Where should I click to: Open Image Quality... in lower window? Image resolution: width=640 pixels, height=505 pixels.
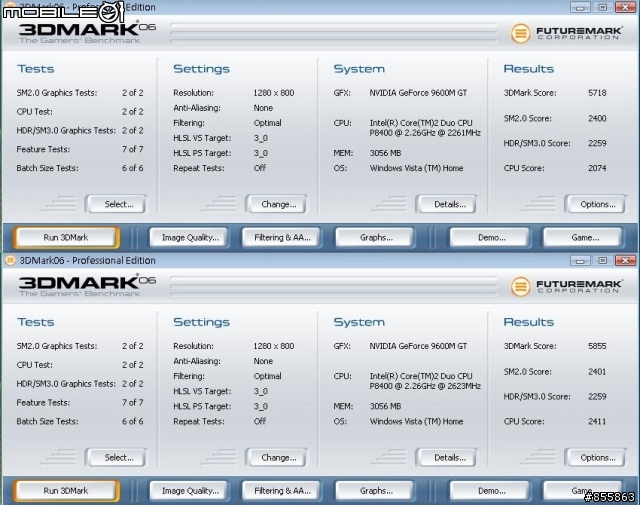pyautogui.click(x=189, y=490)
